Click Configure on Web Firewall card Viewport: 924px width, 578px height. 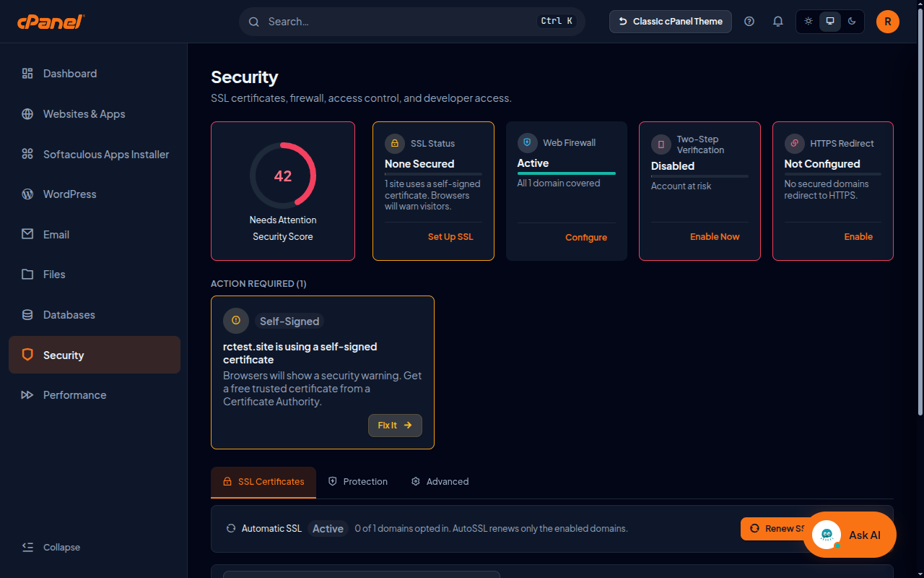click(x=586, y=238)
